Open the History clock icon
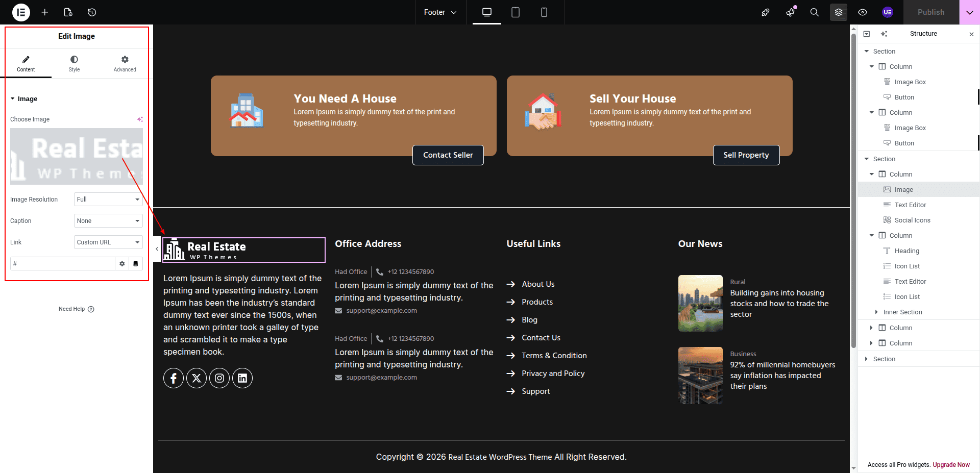 (x=92, y=12)
